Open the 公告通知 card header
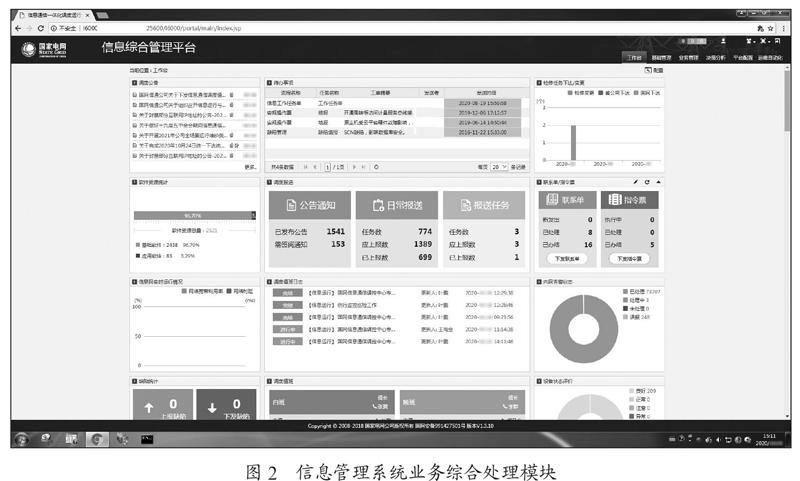Screen dimensions: 800x481 [310, 205]
